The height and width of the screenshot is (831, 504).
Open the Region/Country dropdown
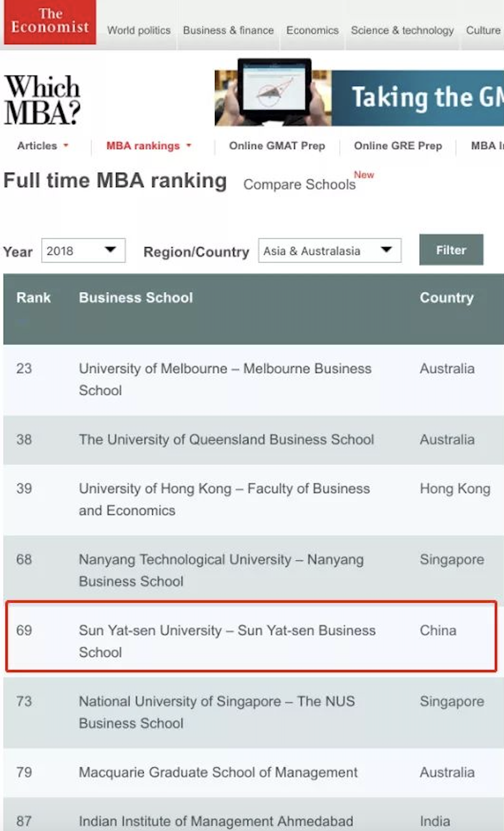329,251
